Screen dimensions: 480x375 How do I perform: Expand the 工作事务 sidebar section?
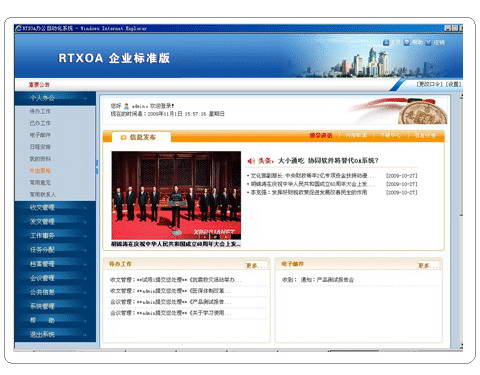(x=55, y=236)
